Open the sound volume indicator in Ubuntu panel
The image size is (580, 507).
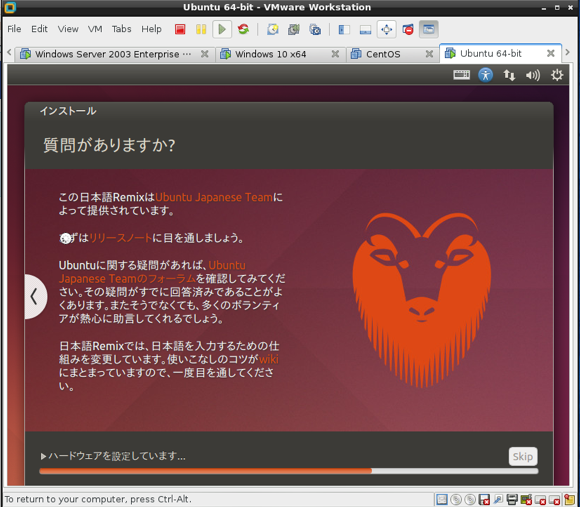tap(533, 75)
